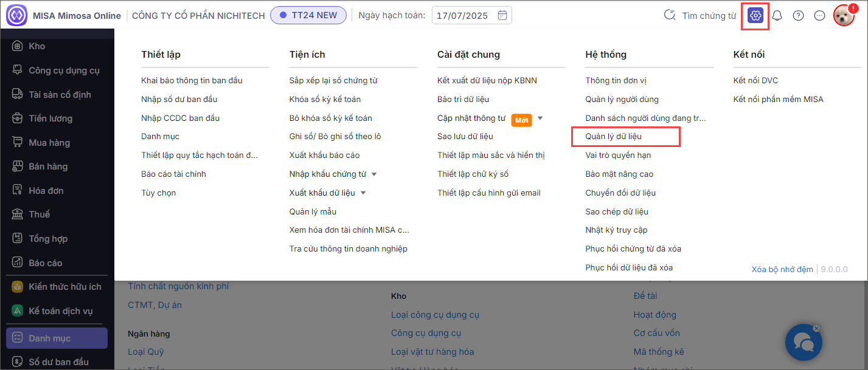Viewport: 868px width, 370px height.
Task: Open Mã thống kê link
Action: click(x=659, y=352)
